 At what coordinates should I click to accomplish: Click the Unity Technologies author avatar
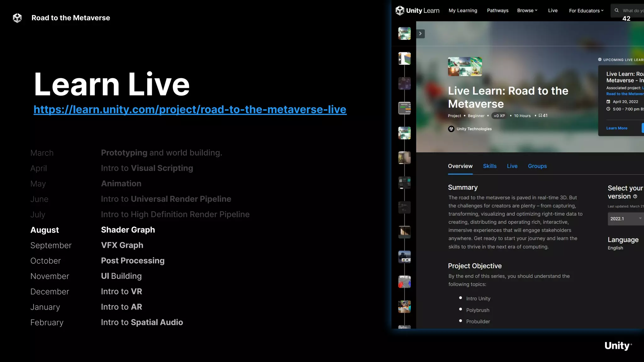451,129
